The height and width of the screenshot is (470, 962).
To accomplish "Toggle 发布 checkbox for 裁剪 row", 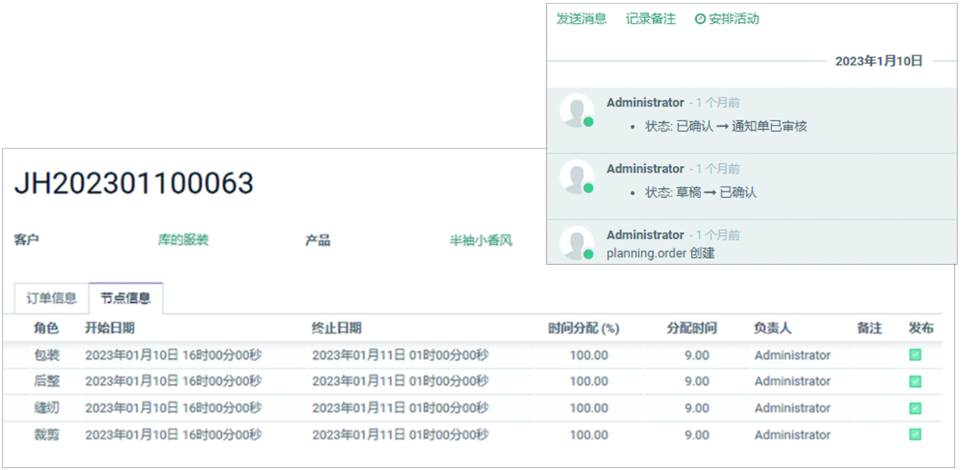I will tap(915, 435).
